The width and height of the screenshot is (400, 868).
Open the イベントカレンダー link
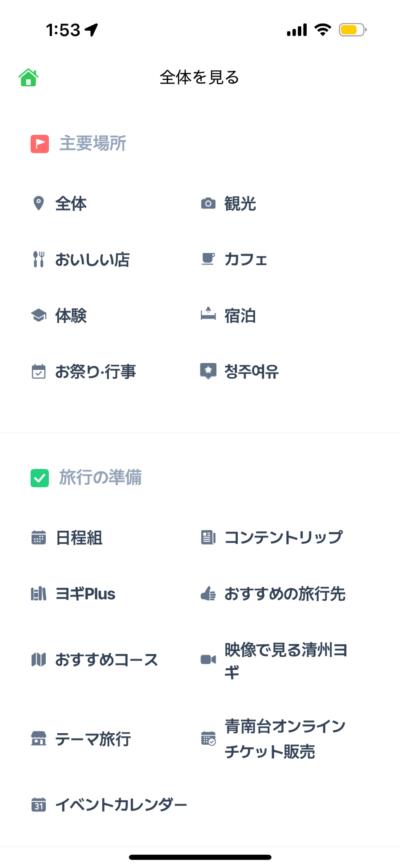pyautogui.click(x=121, y=805)
